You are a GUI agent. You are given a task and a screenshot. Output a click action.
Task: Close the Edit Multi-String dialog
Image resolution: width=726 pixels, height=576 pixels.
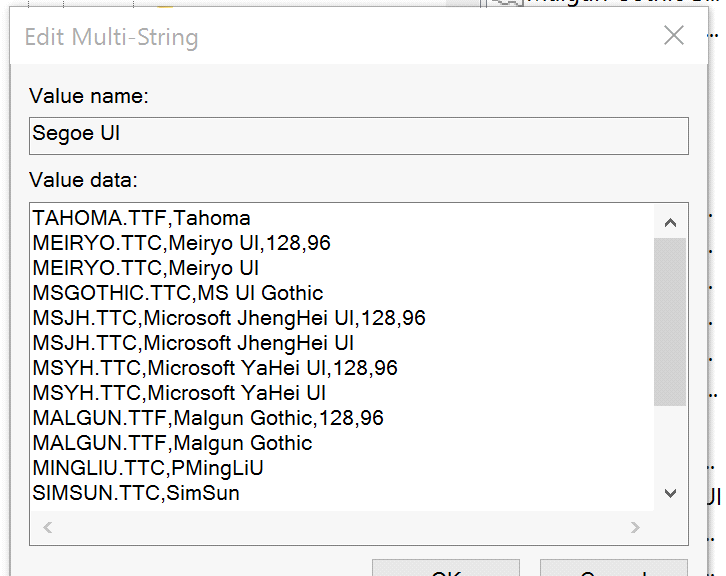[674, 36]
